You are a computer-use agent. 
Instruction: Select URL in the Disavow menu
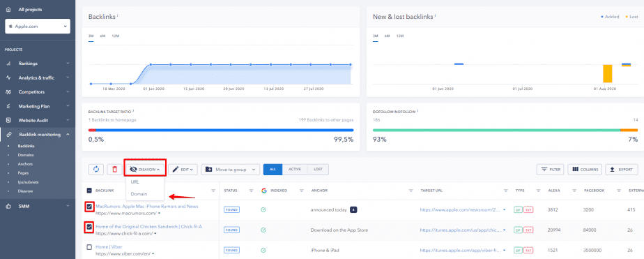pos(135,182)
